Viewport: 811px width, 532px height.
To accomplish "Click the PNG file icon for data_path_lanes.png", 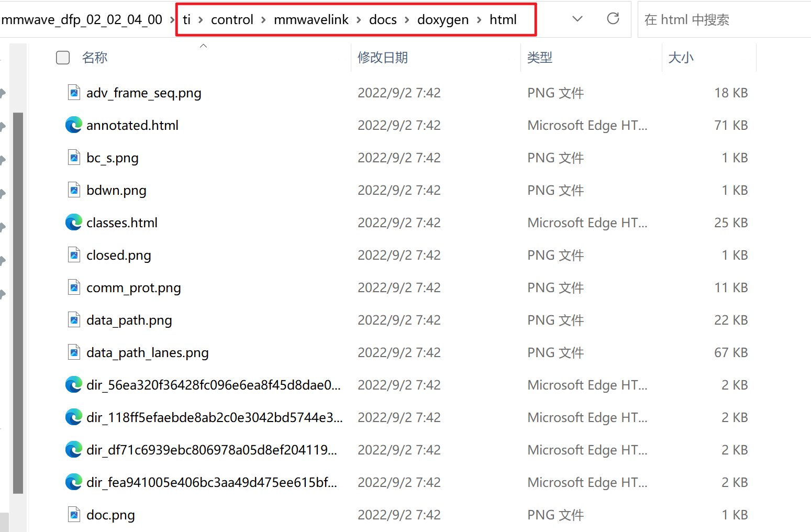I will (74, 352).
